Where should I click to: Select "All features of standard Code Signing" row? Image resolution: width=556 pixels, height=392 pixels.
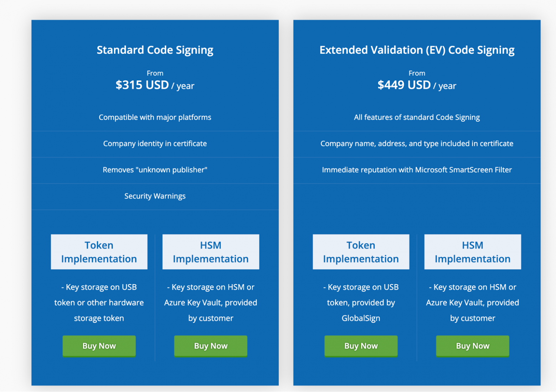(417, 117)
